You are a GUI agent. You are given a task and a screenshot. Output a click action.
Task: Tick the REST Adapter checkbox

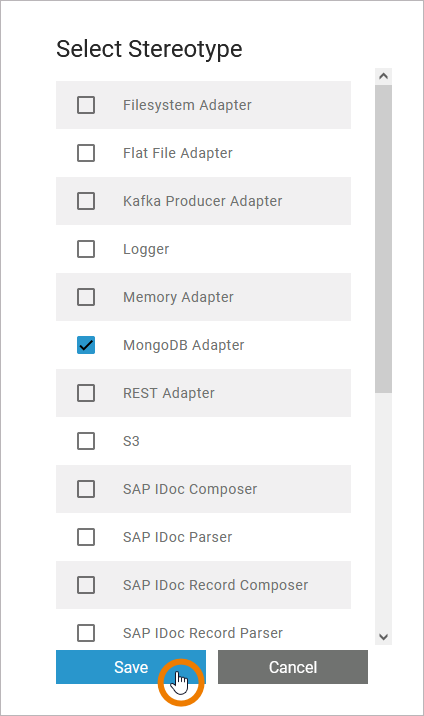(86, 393)
